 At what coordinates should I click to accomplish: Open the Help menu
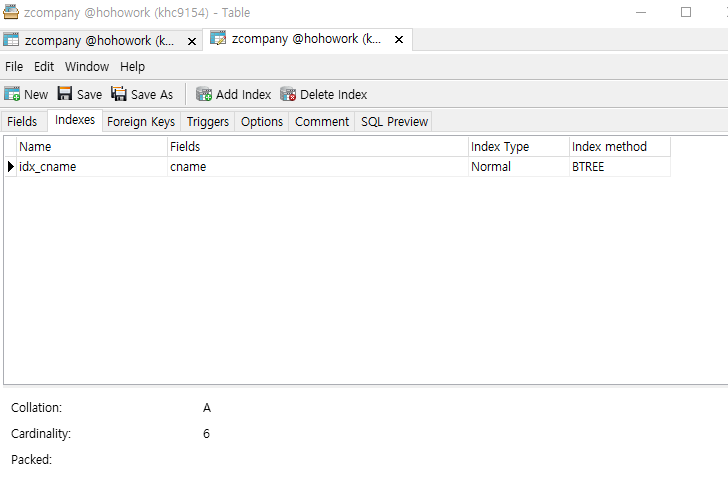(132, 66)
